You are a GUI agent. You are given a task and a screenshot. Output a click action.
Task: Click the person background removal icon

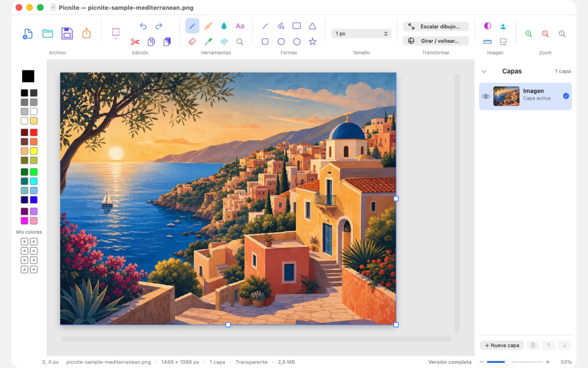[503, 26]
